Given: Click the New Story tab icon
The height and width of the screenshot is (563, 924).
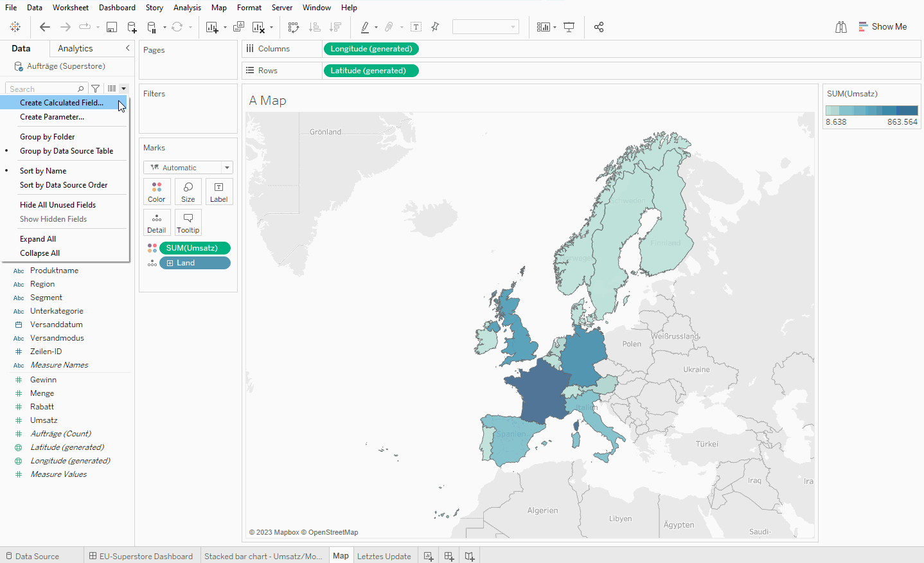Looking at the screenshot, I should (x=470, y=556).
